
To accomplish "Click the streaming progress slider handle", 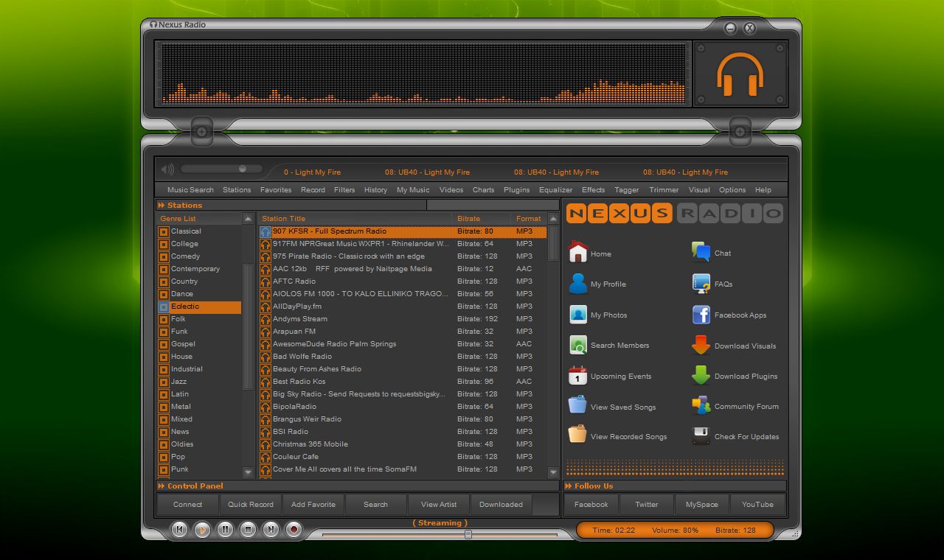I will click(468, 533).
